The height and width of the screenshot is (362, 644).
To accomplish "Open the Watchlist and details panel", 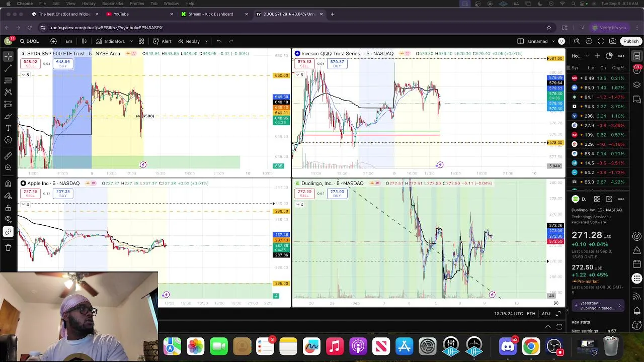I will (637, 56).
